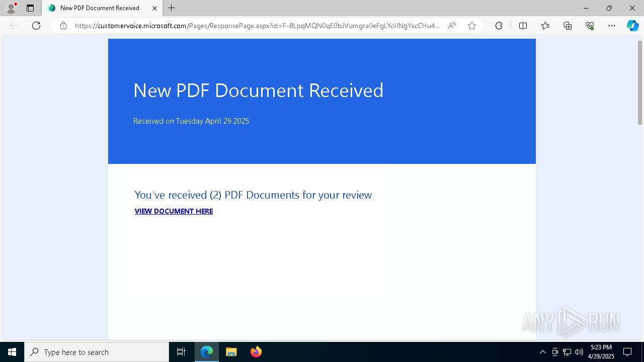Close the New PDF Document Received tab

[x=154, y=8]
